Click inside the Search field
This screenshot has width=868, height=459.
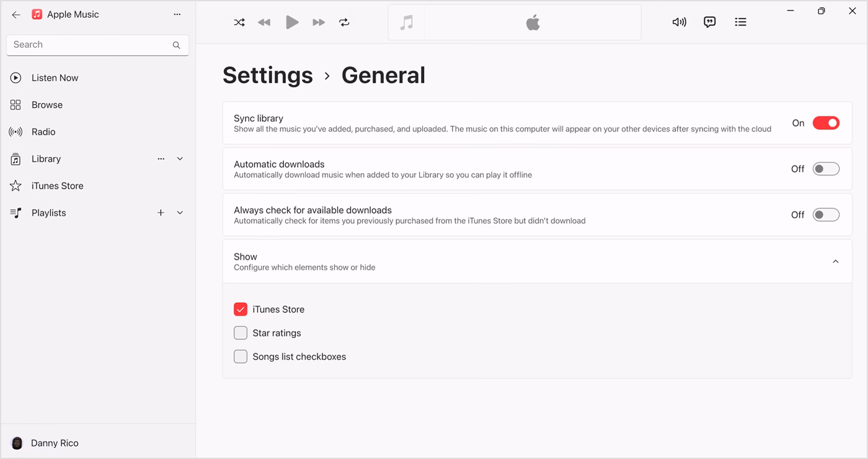pos(87,45)
